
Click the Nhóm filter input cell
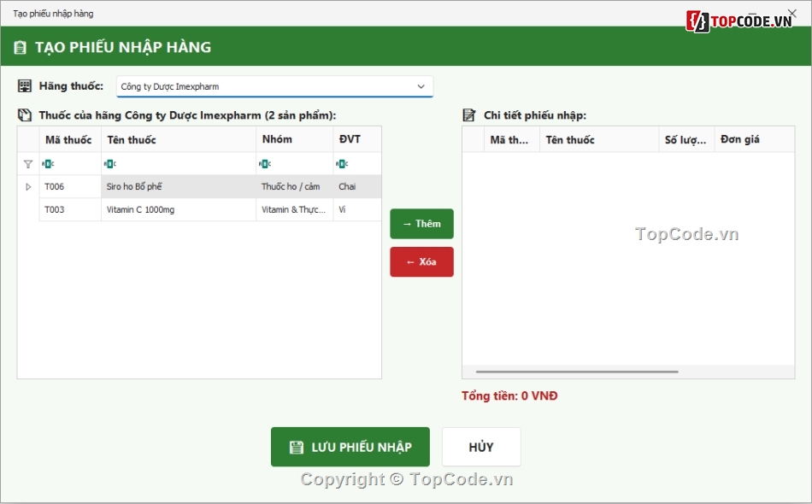point(295,164)
